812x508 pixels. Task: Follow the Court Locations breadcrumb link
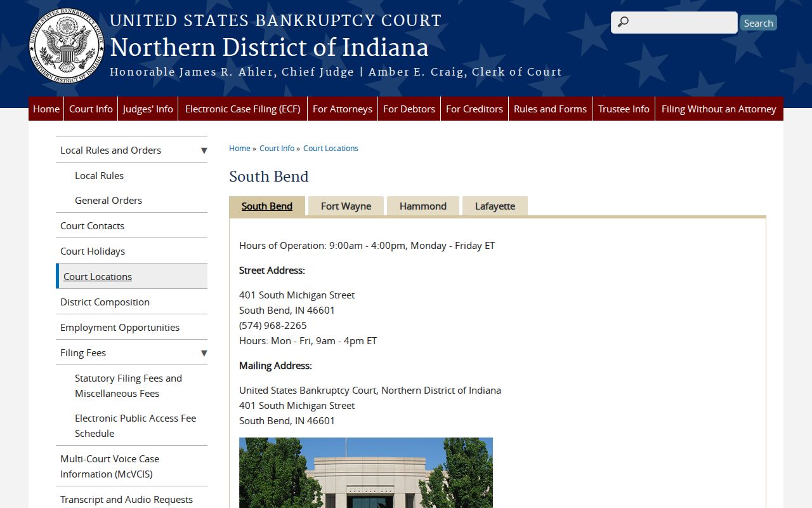click(x=331, y=149)
